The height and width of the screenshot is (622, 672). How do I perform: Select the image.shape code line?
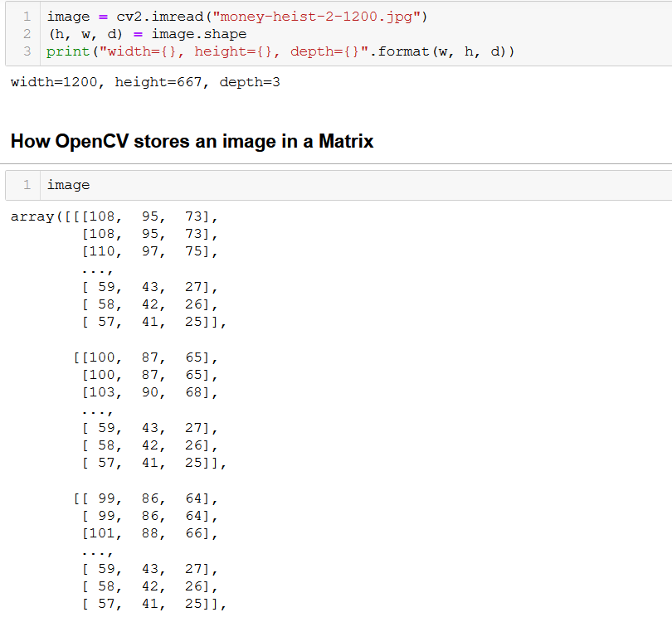(x=147, y=34)
